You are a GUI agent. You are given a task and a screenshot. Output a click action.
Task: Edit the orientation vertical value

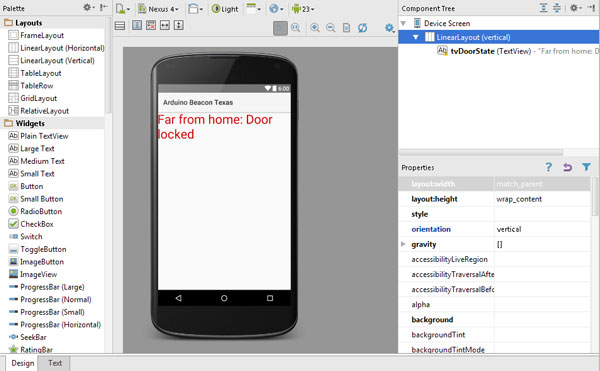543,229
